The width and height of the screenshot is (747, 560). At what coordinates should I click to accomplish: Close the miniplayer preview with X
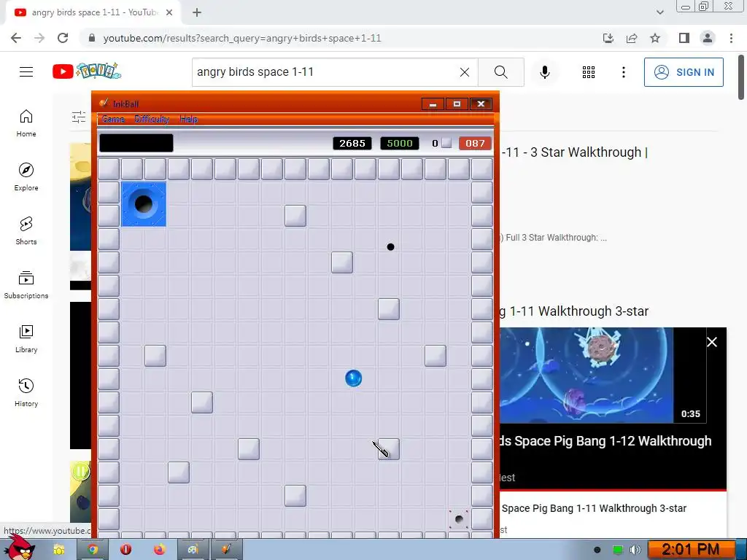pyautogui.click(x=712, y=342)
